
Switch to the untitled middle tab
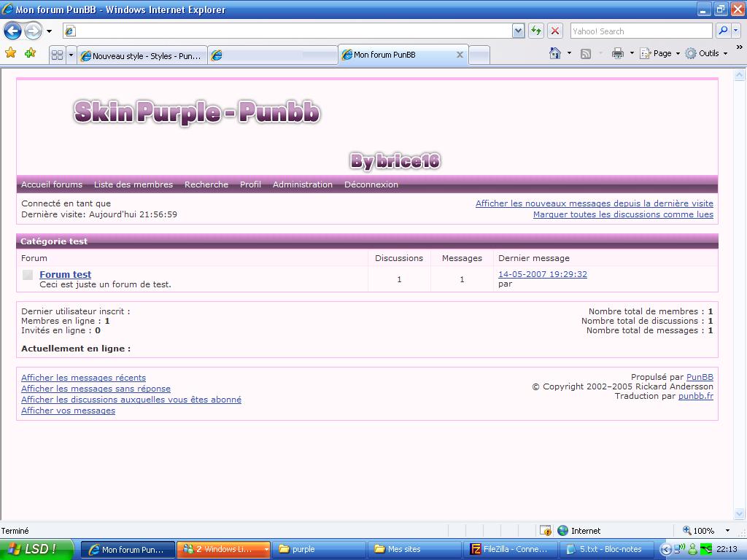click(273, 55)
